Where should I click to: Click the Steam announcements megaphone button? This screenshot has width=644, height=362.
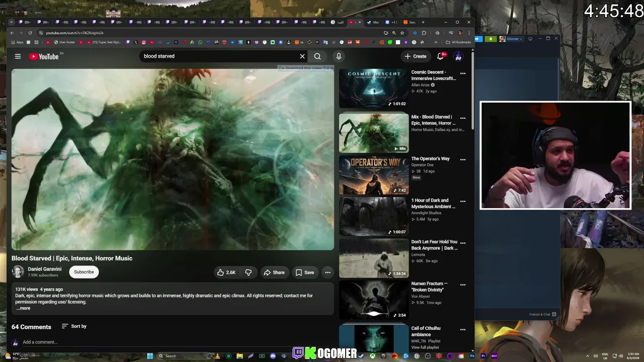pyautogui.click(x=479, y=39)
